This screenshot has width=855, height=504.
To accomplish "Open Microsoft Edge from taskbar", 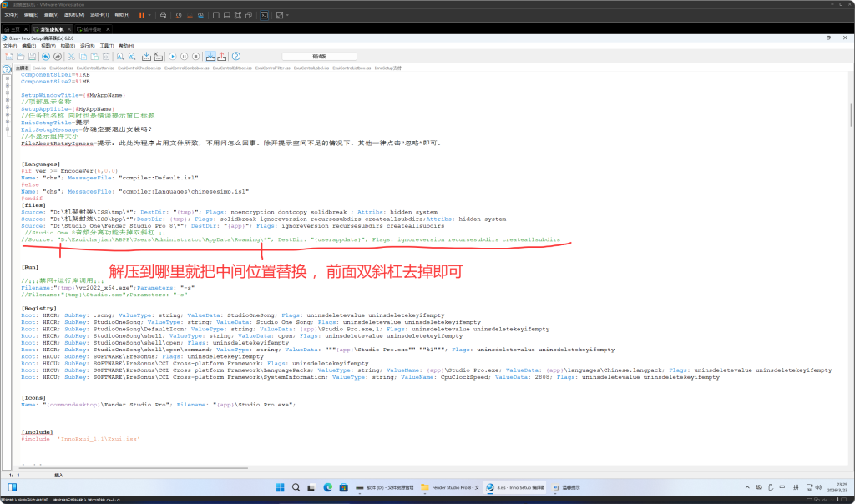I will (327, 487).
